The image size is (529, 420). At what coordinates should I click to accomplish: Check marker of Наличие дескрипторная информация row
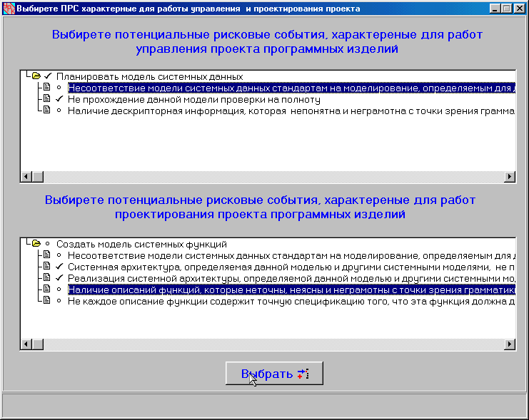[59, 111]
